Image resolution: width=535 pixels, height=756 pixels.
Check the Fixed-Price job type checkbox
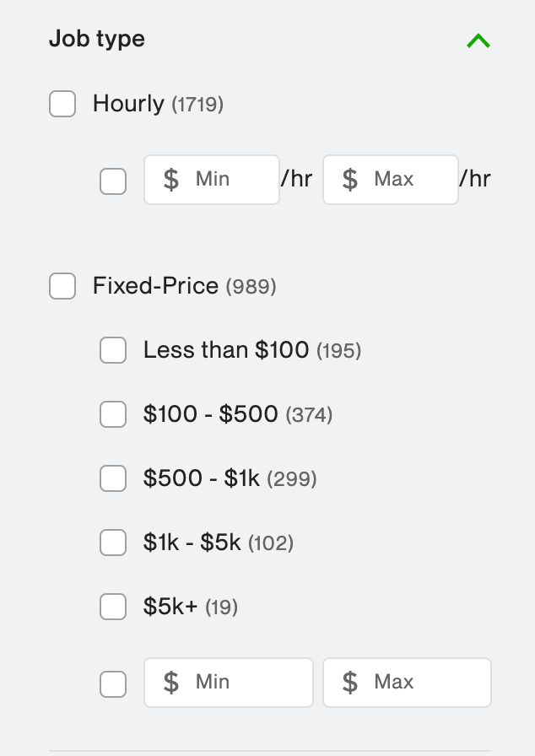click(x=62, y=286)
